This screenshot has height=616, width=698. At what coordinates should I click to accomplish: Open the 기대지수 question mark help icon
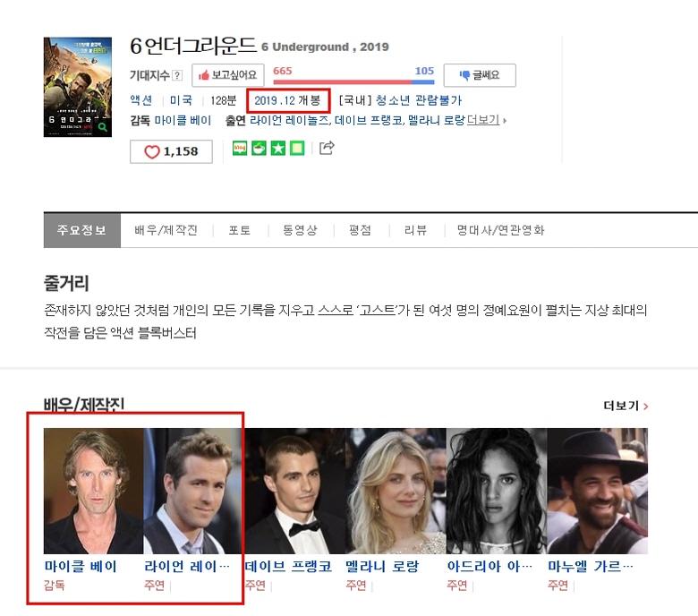coord(177,75)
